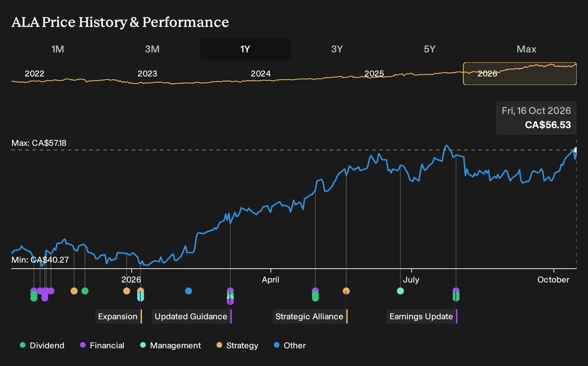Click the orange Strategy dot left of 2026
The height and width of the screenshot is (366, 588).
point(127,291)
